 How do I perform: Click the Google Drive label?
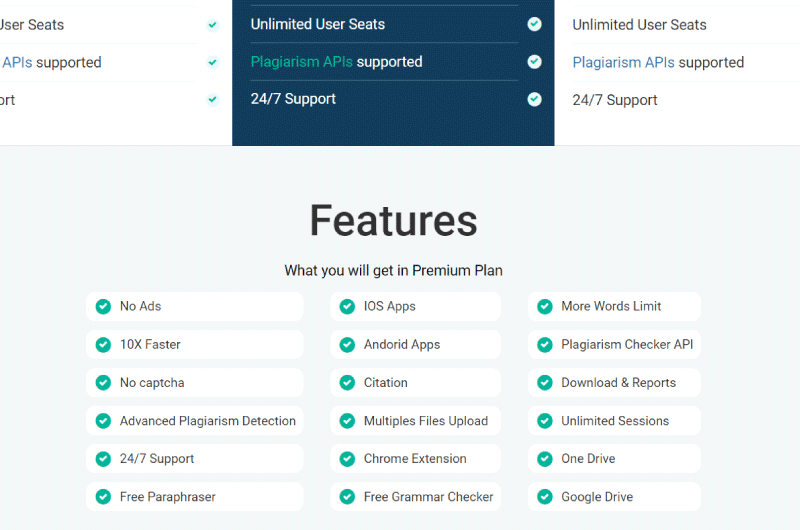coord(597,497)
